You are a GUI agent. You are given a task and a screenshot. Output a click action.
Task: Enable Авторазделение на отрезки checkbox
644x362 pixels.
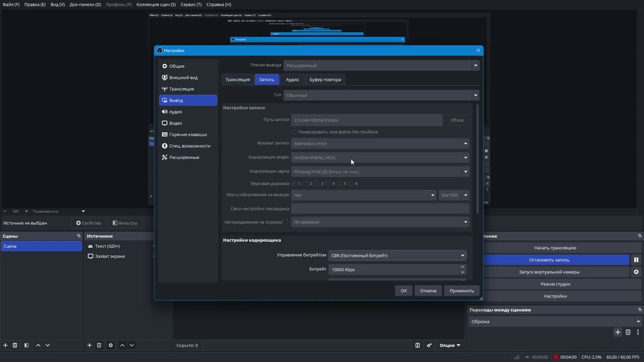[285, 222]
